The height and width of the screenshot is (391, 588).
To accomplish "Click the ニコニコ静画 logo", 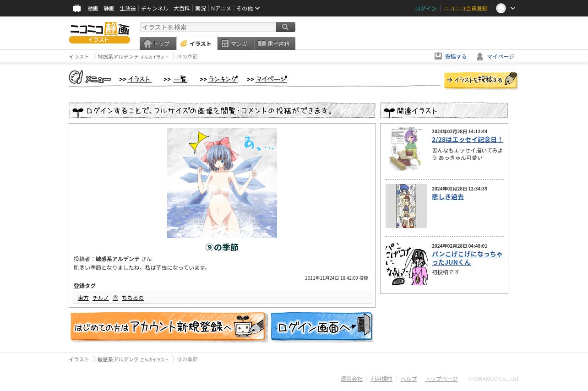I will (99, 33).
